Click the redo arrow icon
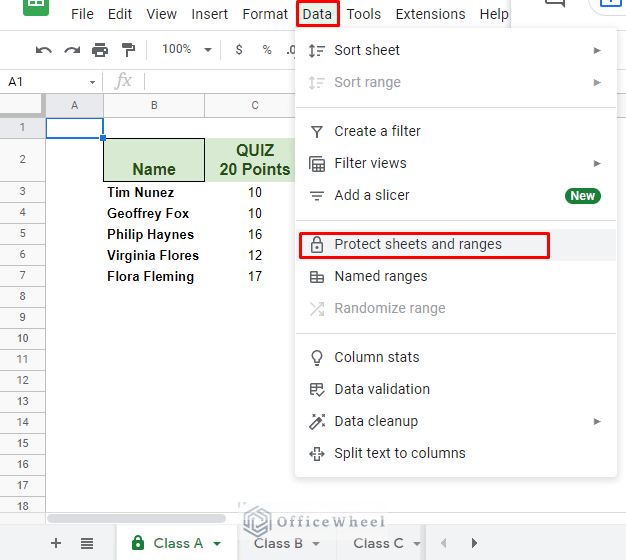 coord(72,50)
